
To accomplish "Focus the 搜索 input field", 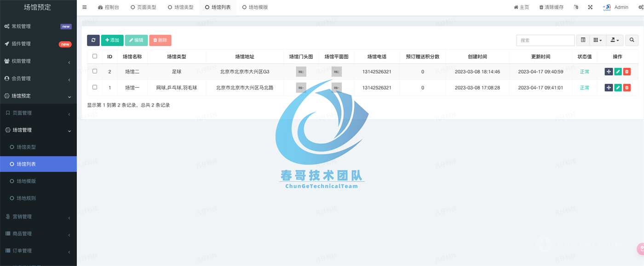I will 545,40.
